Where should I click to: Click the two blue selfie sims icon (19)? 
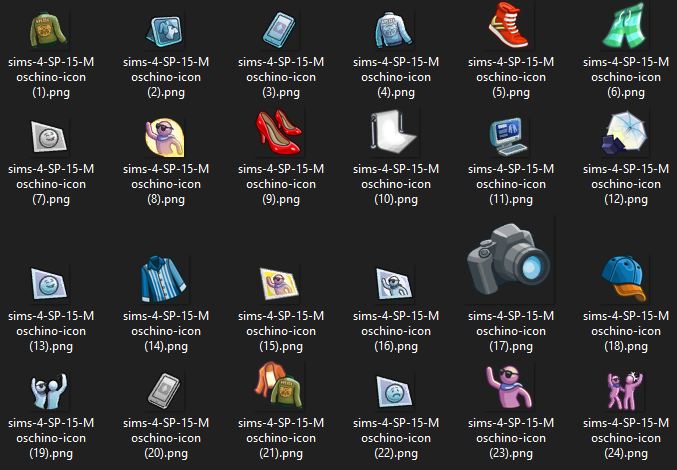(49, 391)
